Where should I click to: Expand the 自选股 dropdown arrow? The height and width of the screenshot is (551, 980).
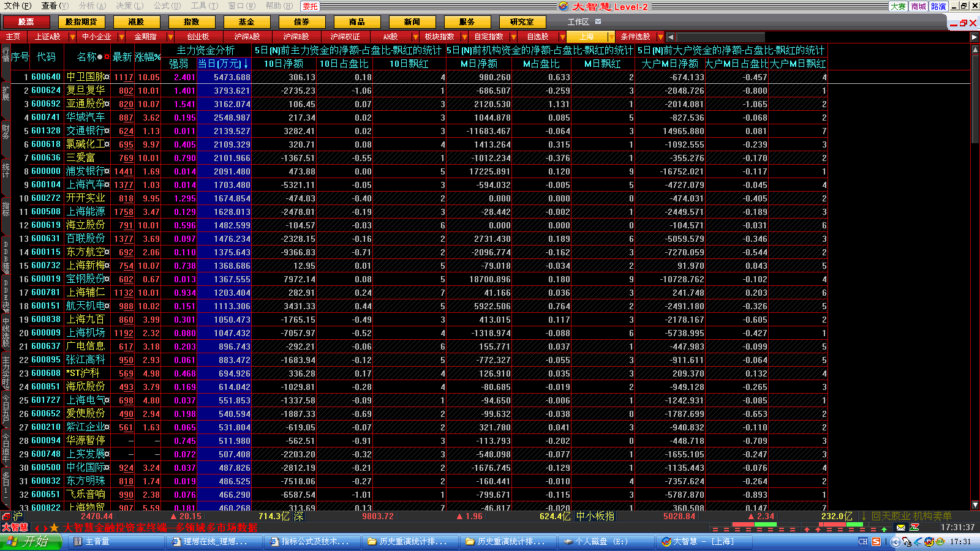coord(562,37)
